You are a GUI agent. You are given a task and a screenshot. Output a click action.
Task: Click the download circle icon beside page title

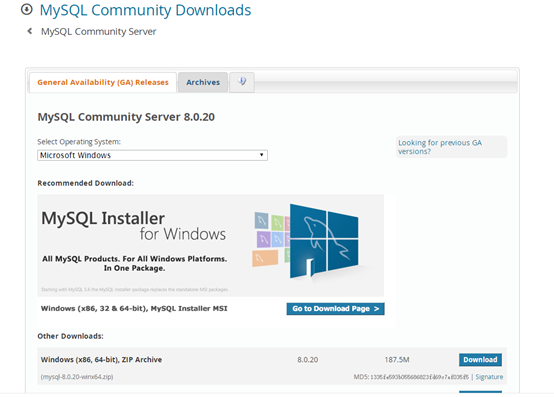[26, 10]
